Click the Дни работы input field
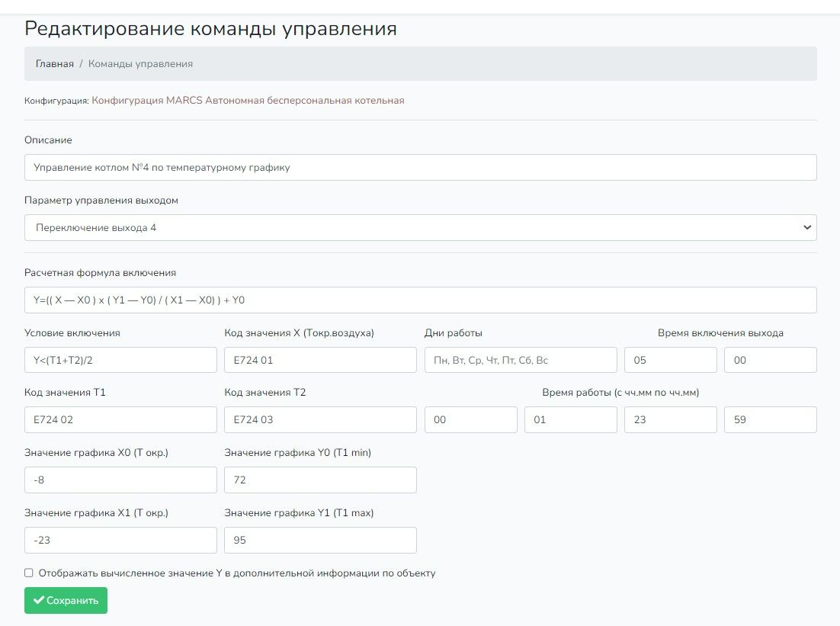 (x=520, y=360)
